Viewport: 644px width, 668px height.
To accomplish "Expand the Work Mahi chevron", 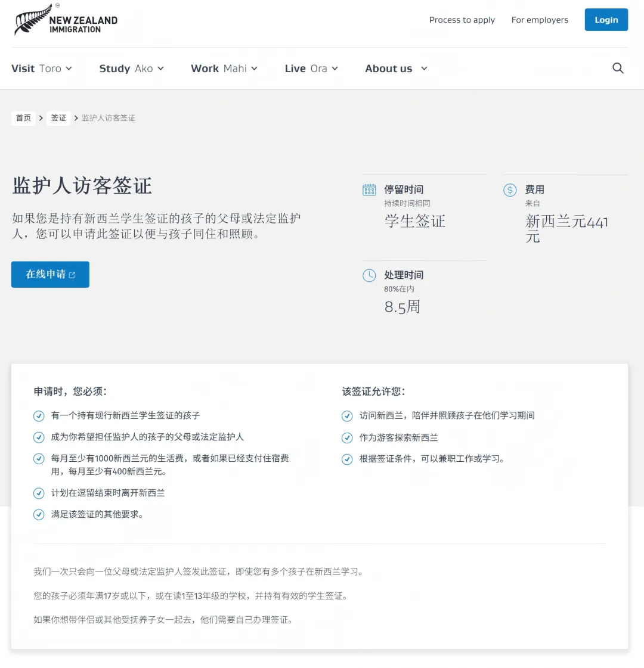I will click(x=254, y=68).
